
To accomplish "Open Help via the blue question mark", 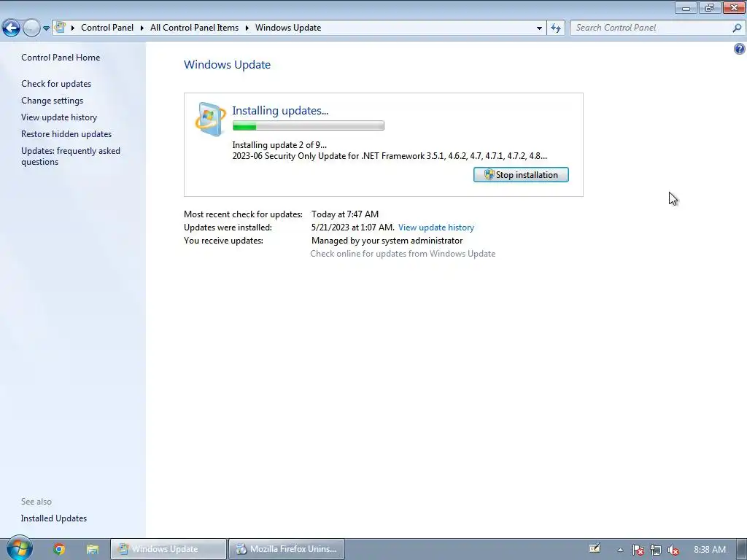I will click(740, 49).
